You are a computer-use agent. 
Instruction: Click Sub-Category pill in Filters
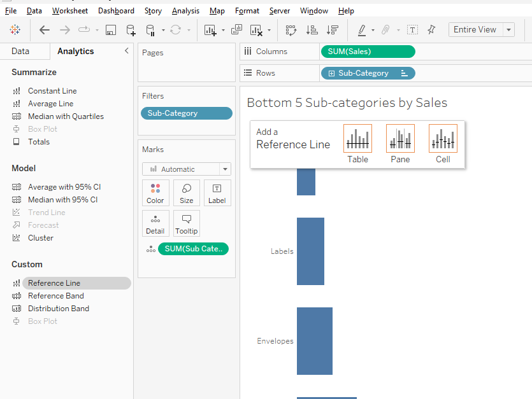(187, 113)
